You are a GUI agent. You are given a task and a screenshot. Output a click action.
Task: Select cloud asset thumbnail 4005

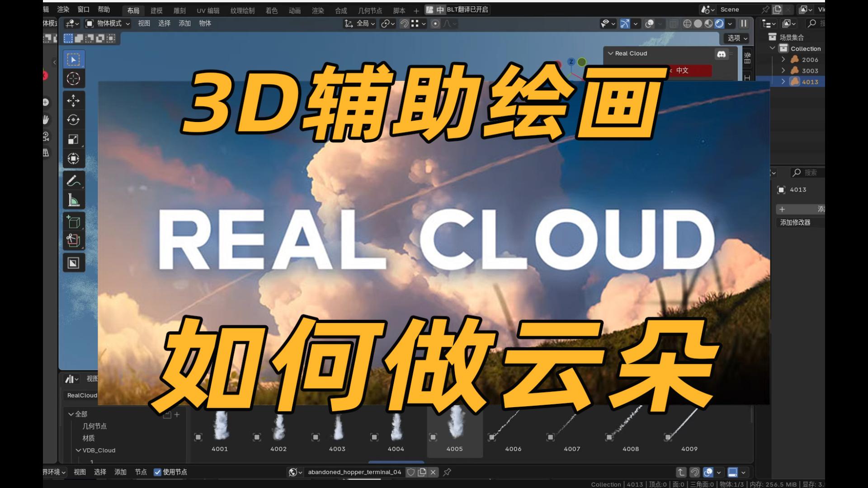[455, 432]
